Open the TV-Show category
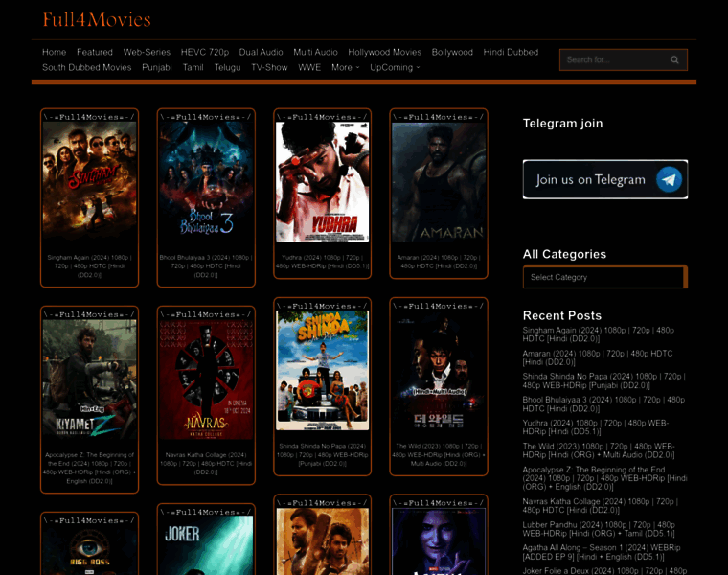 pos(269,67)
